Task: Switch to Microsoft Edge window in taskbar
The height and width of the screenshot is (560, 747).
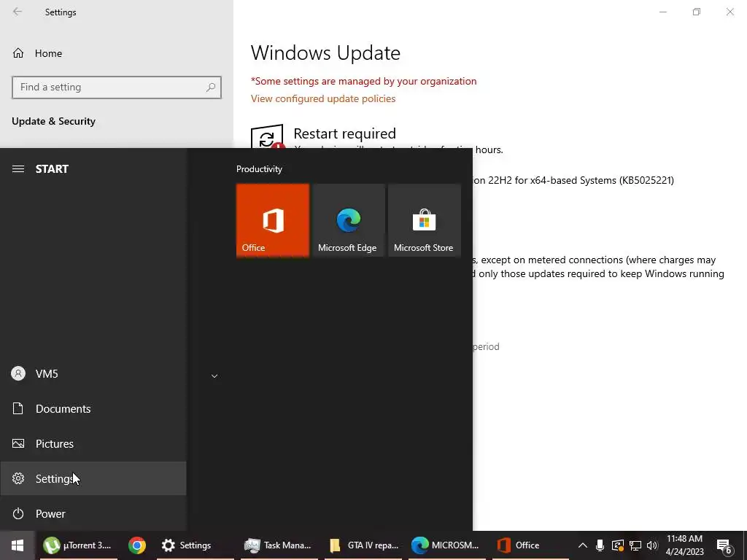Action: point(446,545)
